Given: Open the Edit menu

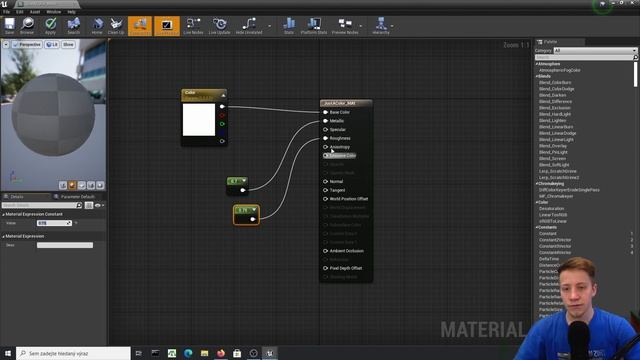Looking at the screenshot, I should 20,12.
